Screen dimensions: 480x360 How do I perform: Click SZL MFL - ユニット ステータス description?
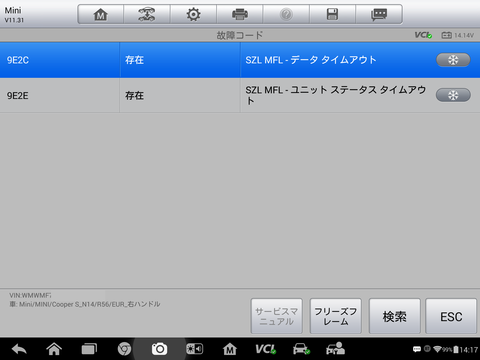336,95
